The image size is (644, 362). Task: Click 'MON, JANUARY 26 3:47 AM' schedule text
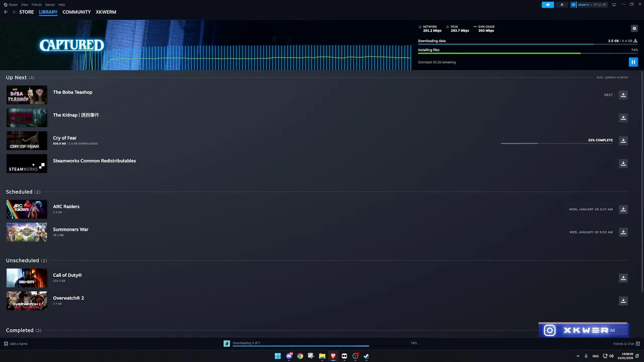coord(591,209)
